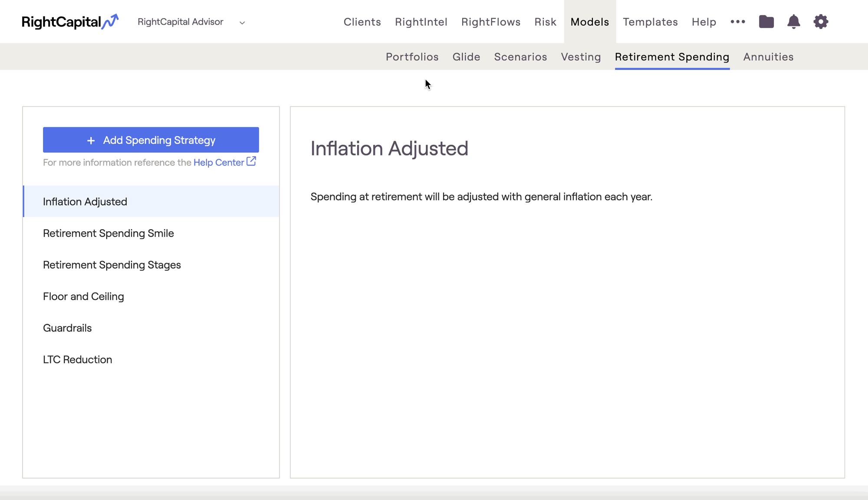Select the Models menu item

[590, 22]
